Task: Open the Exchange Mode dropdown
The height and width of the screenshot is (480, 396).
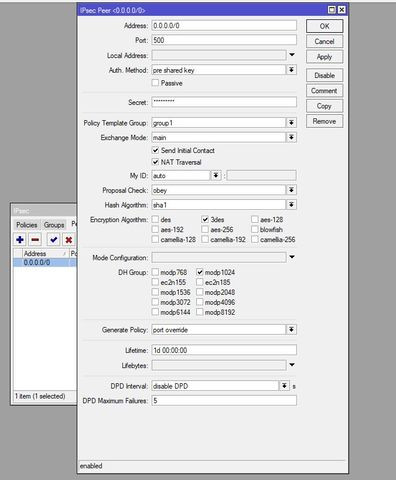Action: point(291,137)
